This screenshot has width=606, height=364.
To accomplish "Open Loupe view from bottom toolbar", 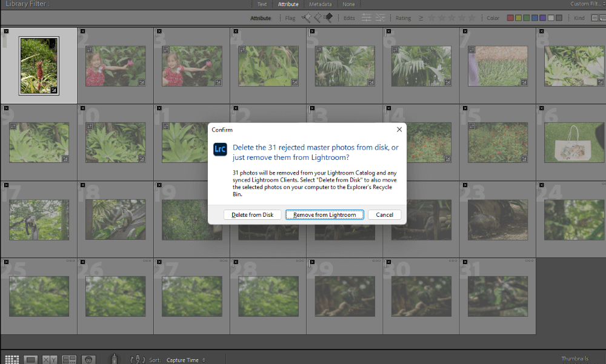I will pos(31,360).
